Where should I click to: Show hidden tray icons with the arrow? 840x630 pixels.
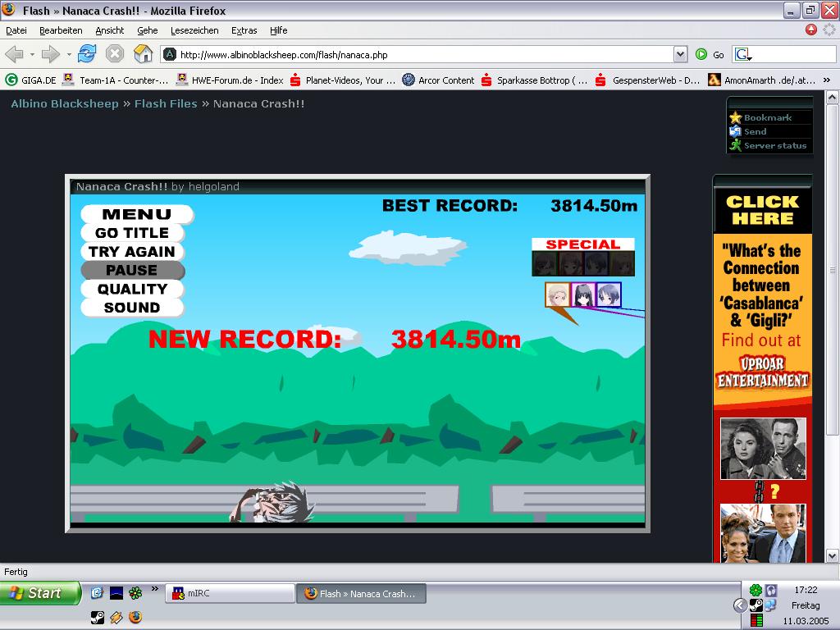tap(740, 605)
